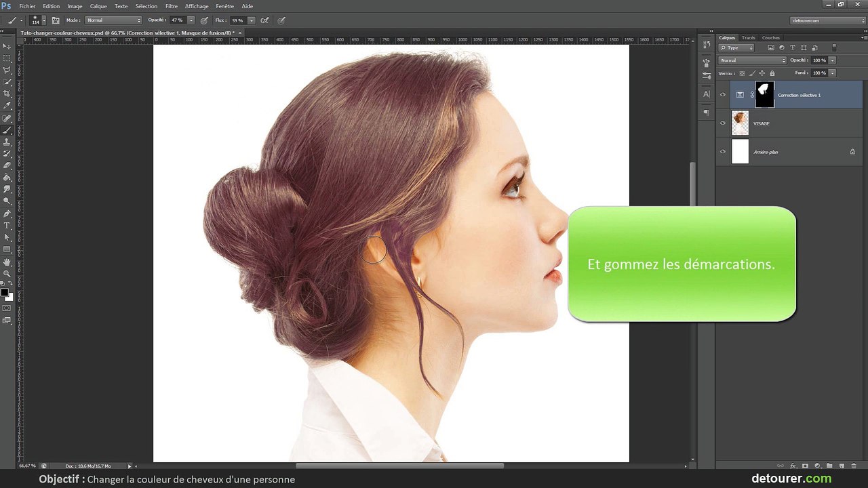Open layer blend mode Normal dropdown

tap(753, 60)
